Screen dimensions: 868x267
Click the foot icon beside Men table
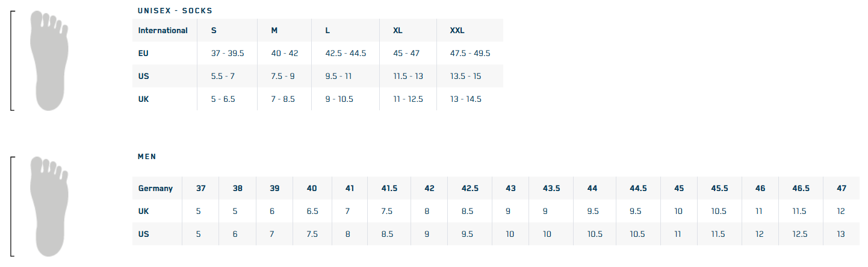[49, 206]
